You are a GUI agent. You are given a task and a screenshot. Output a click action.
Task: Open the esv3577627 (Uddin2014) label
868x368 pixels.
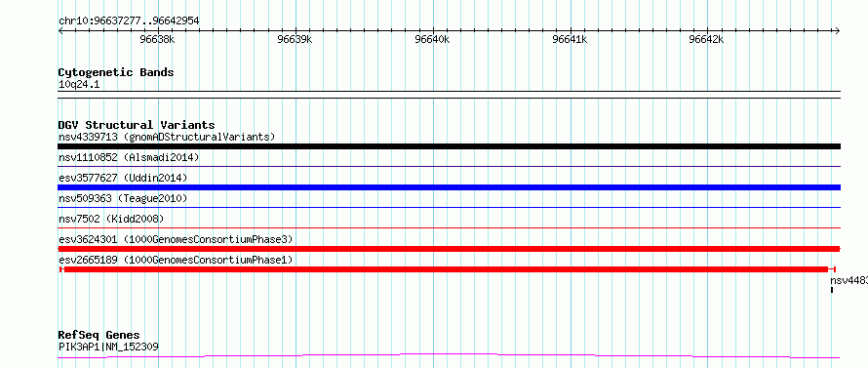click(x=123, y=178)
